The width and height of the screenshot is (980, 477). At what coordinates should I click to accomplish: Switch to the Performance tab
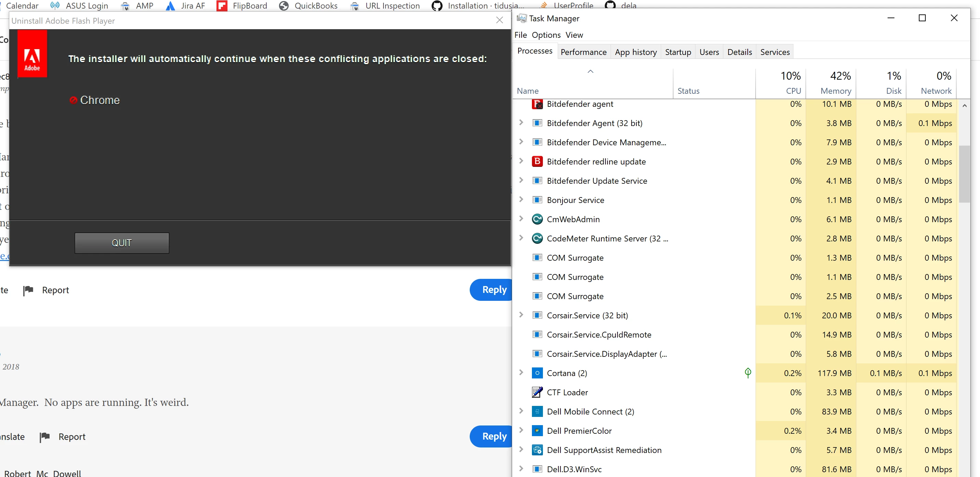point(583,52)
